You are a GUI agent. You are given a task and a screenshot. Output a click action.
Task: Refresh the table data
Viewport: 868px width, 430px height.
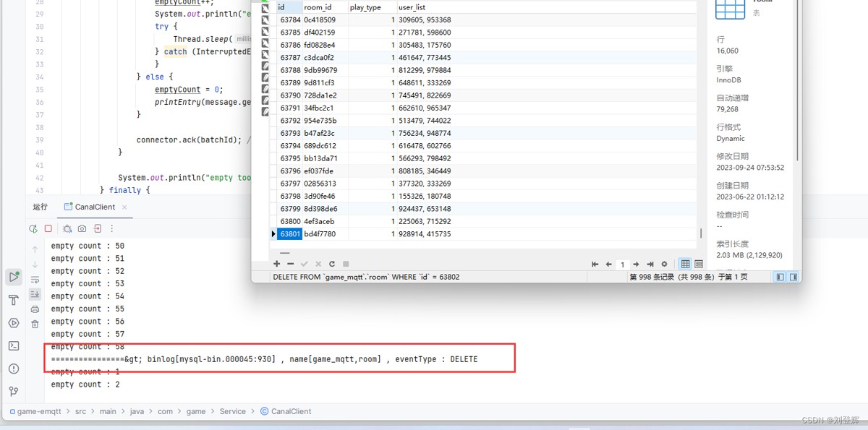tap(332, 264)
